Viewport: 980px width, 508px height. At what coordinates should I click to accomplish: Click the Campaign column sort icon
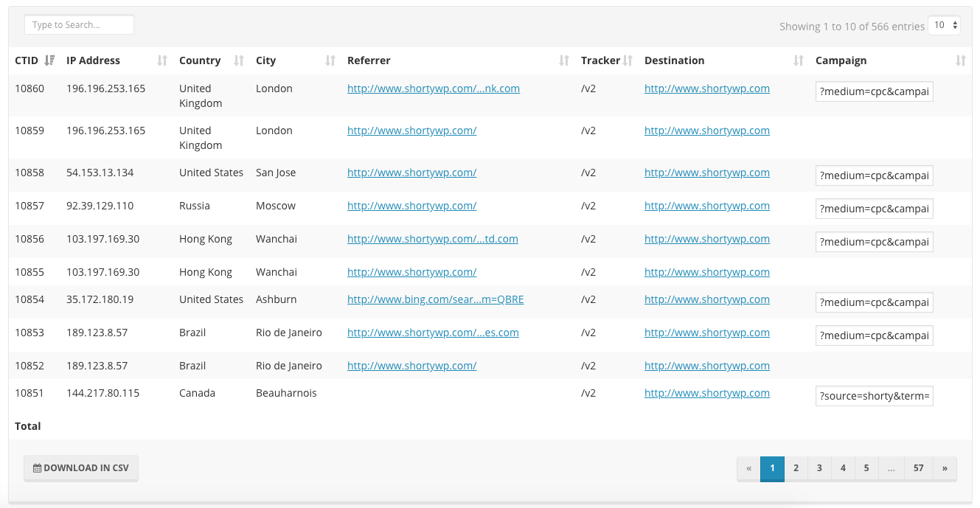[960, 60]
